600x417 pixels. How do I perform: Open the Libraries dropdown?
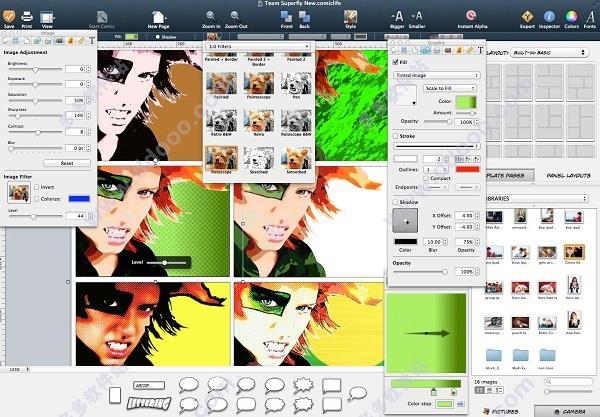(536, 199)
